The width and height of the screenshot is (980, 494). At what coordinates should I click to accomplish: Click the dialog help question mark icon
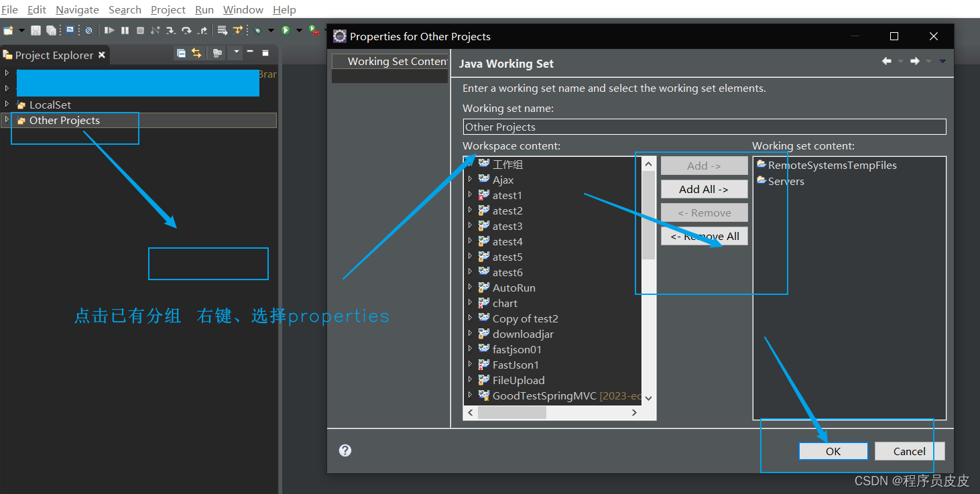point(345,450)
